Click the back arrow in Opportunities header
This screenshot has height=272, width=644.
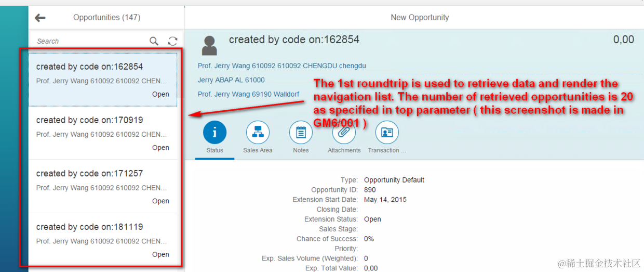coord(40,18)
